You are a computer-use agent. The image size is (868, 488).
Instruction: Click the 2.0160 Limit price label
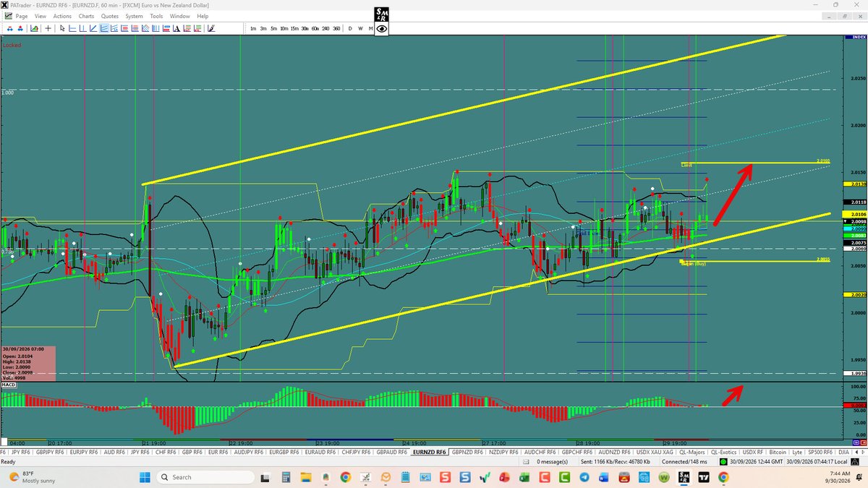click(x=822, y=160)
